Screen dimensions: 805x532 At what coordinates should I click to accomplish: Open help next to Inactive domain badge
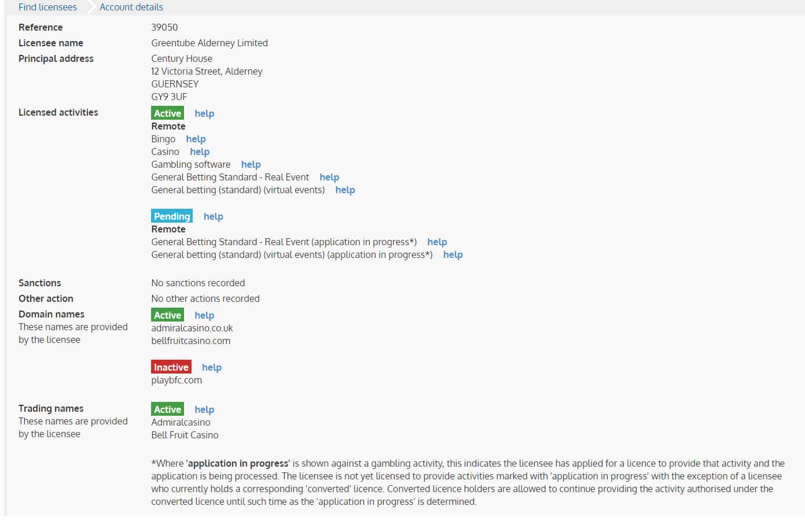pos(212,367)
